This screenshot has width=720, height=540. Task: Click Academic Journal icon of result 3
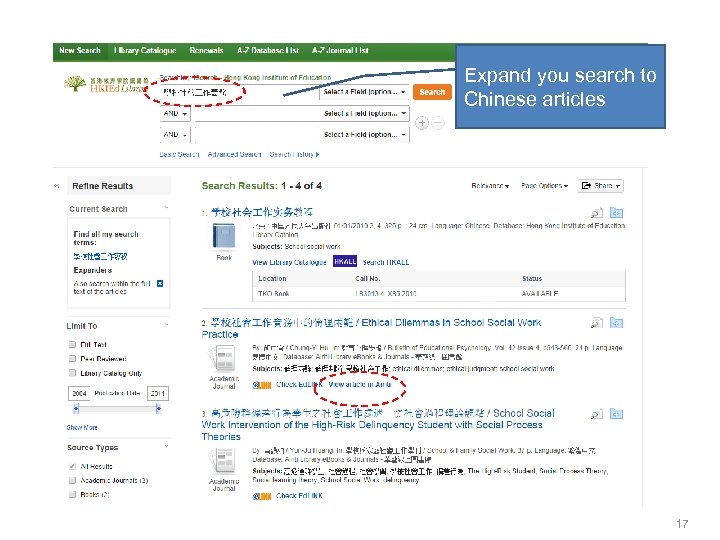coord(224,461)
